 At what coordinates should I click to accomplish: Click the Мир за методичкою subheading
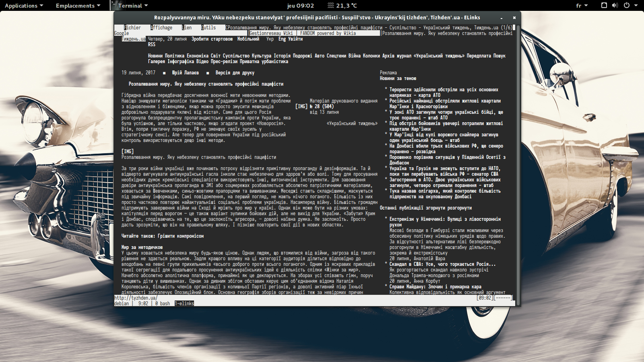(142, 247)
